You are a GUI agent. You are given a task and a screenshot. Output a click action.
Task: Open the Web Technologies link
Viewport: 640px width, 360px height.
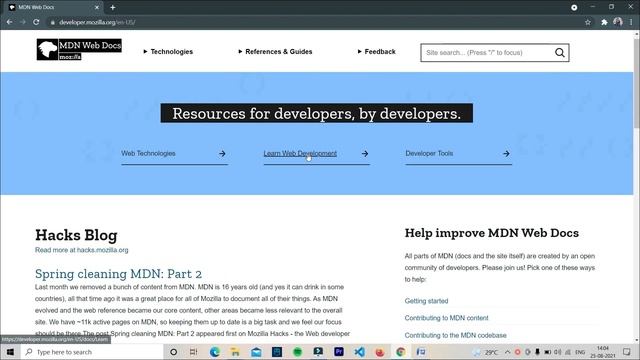tap(148, 153)
